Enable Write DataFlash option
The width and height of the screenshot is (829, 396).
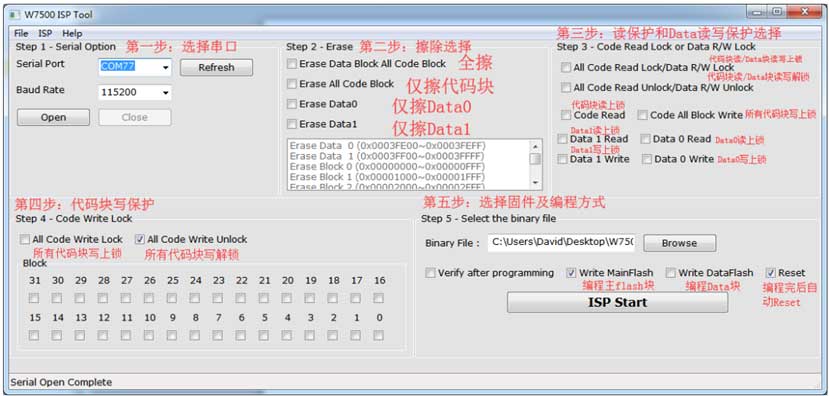tap(670, 273)
